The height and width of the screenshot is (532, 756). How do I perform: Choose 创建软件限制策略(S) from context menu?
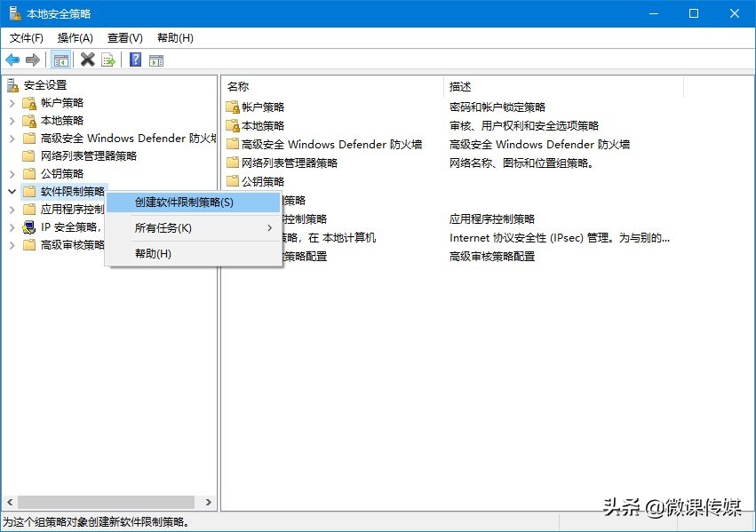click(x=194, y=202)
